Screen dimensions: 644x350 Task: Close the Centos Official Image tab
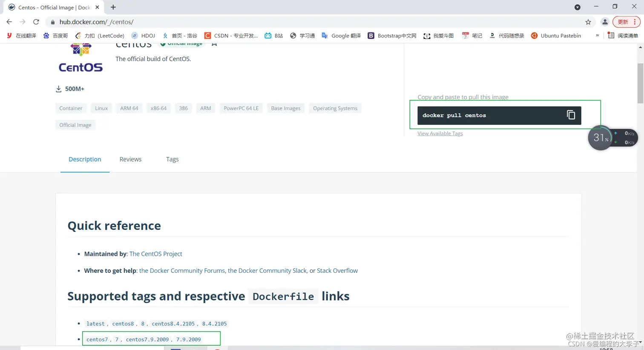click(x=97, y=7)
